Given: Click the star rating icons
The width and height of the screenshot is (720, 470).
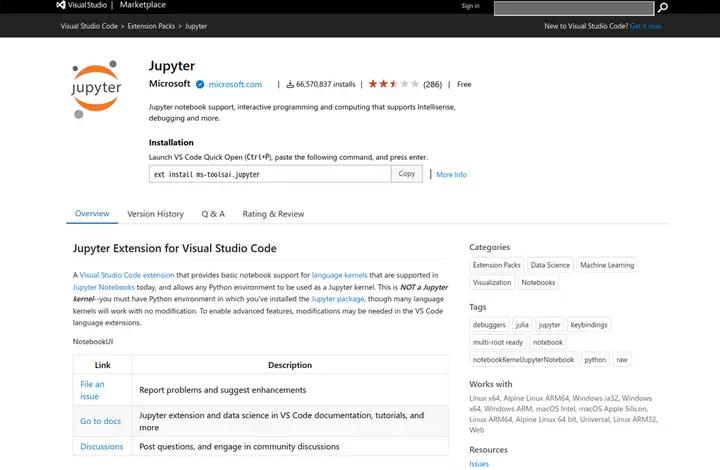Looking at the screenshot, I should [394, 84].
